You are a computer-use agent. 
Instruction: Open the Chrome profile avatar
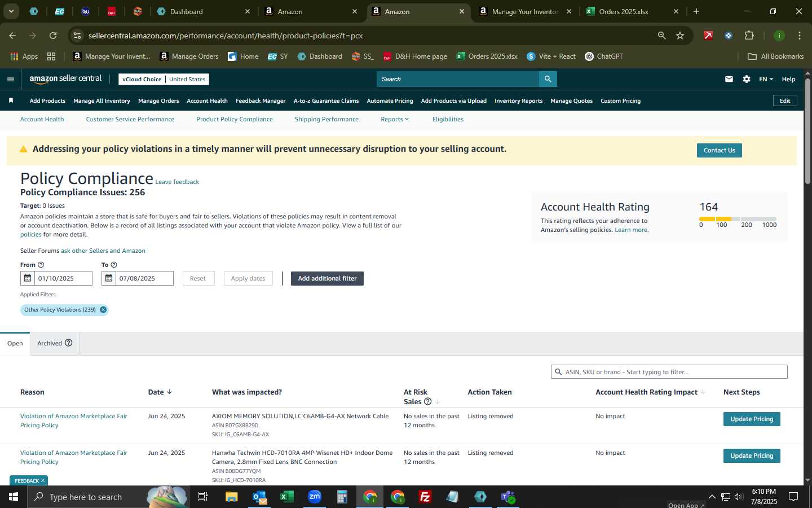(x=779, y=36)
